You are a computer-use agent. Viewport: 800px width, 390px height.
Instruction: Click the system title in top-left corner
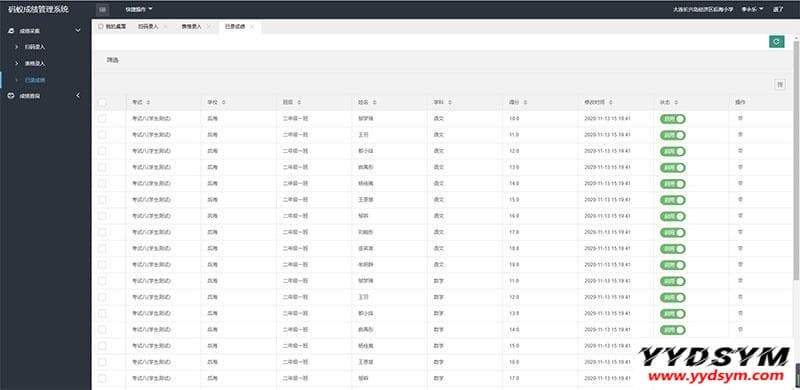tap(38, 9)
